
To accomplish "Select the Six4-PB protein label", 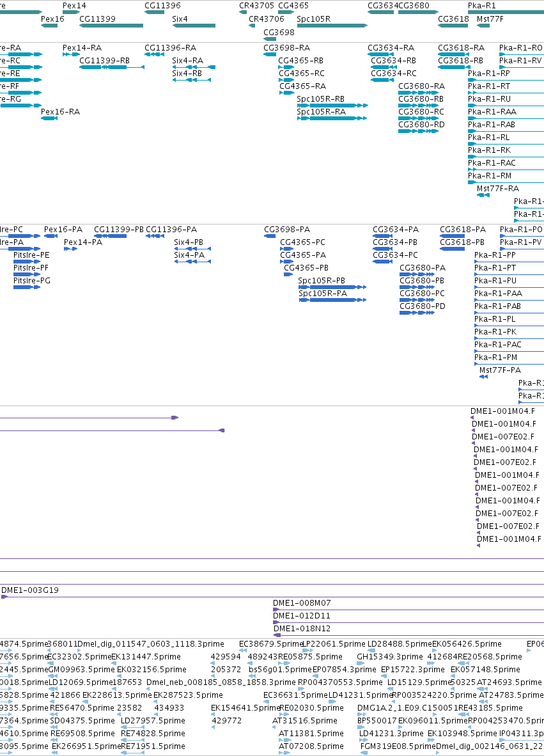I will (189, 242).
